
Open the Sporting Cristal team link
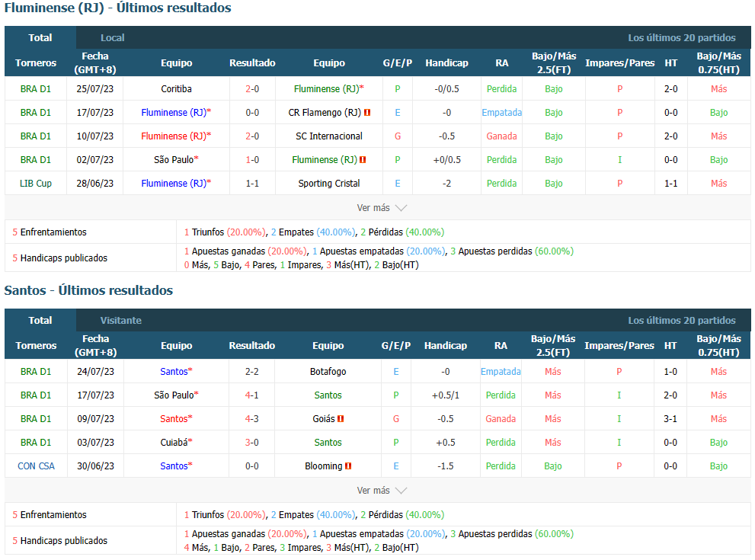(329, 183)
